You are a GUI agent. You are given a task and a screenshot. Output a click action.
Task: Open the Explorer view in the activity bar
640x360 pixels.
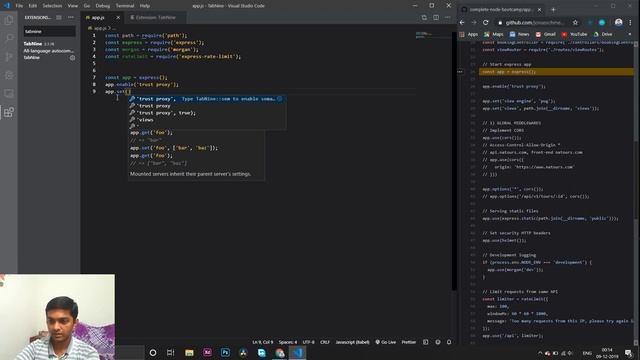pos(9,20)
